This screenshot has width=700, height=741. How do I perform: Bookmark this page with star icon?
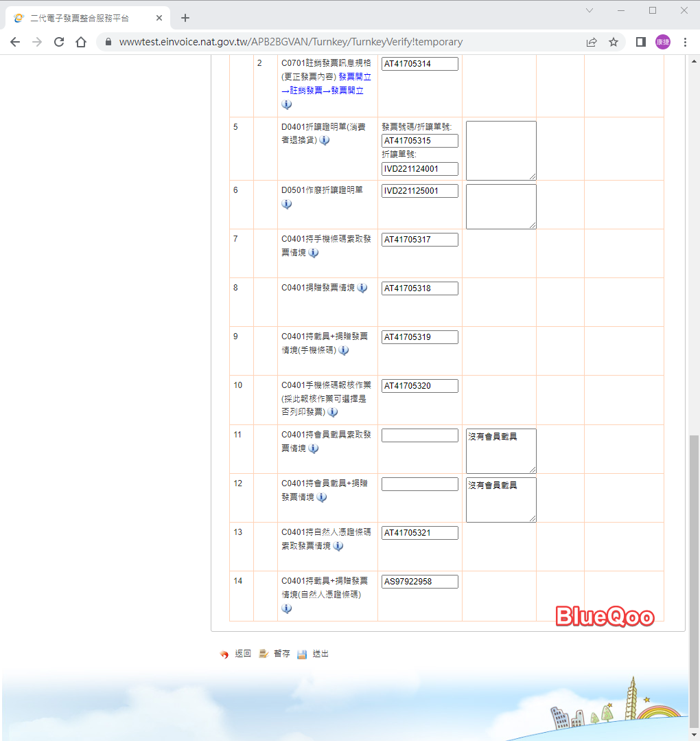pos(614,42)
